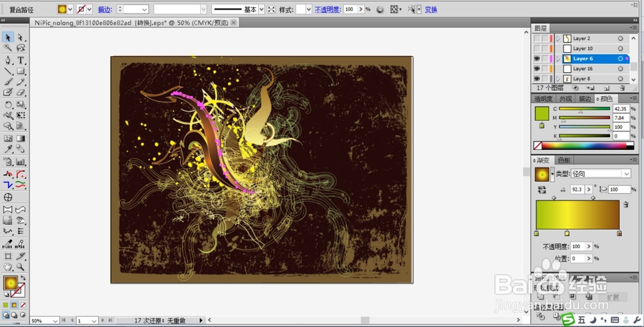Select the Eyedropper tool

point(8,149)
